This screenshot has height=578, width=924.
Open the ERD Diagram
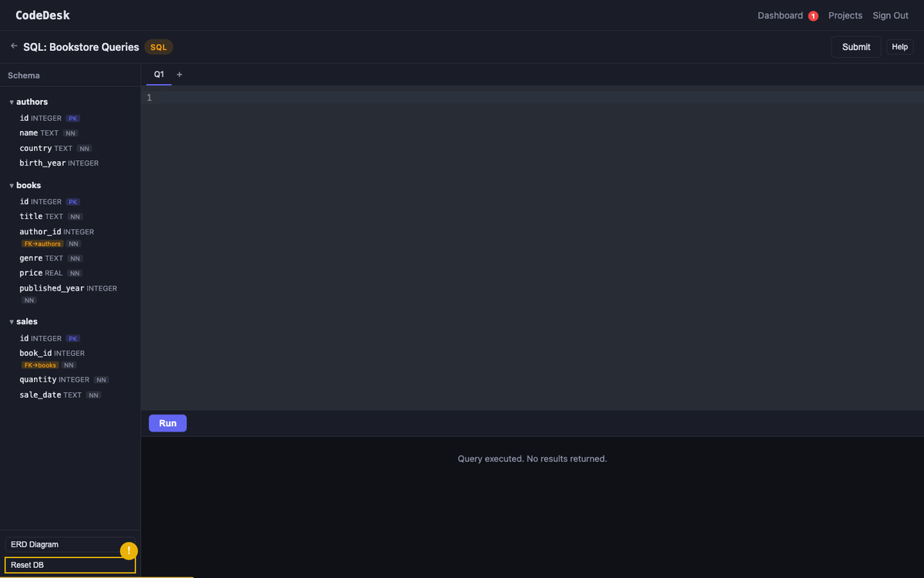click(x=69, y=544)
